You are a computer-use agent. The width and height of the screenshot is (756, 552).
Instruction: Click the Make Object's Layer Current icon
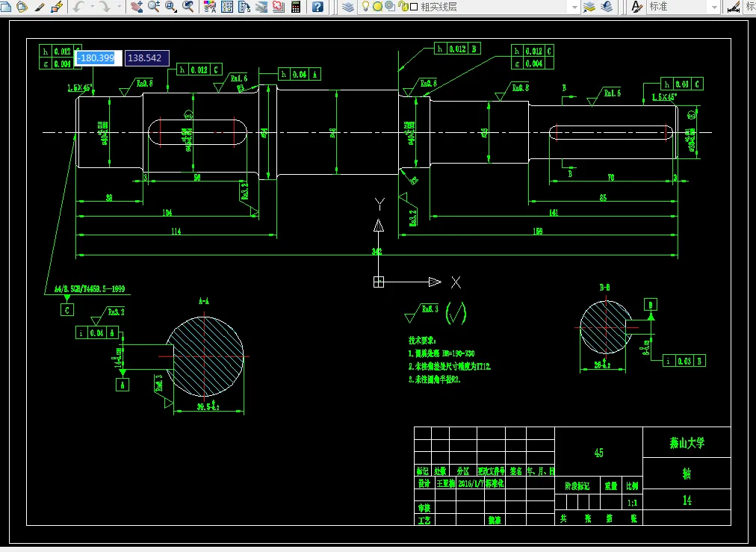coord(589,7)
